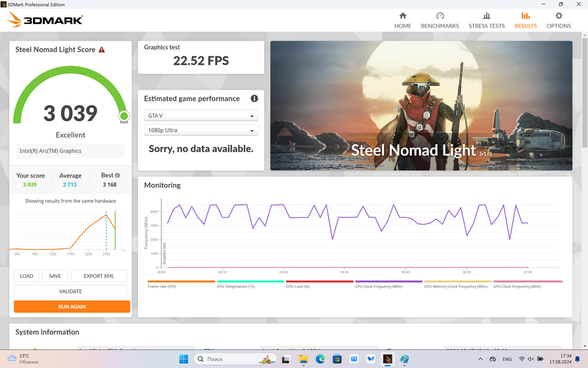
Task: Click the 3DMark icon in the taskbar
Action: point(388,359)
